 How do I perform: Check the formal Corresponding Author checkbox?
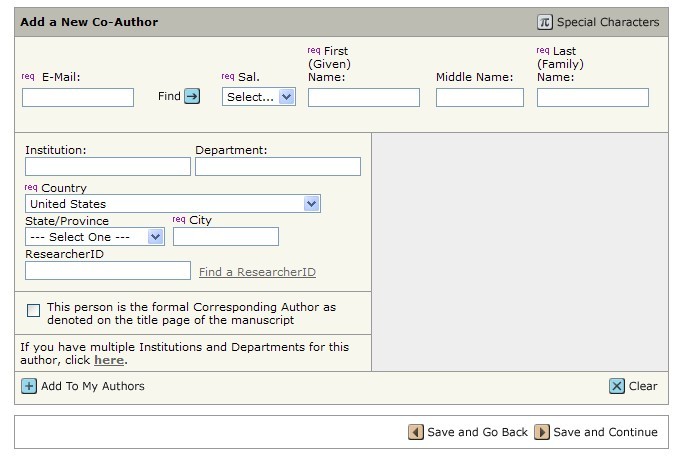[x=34, y=310]
